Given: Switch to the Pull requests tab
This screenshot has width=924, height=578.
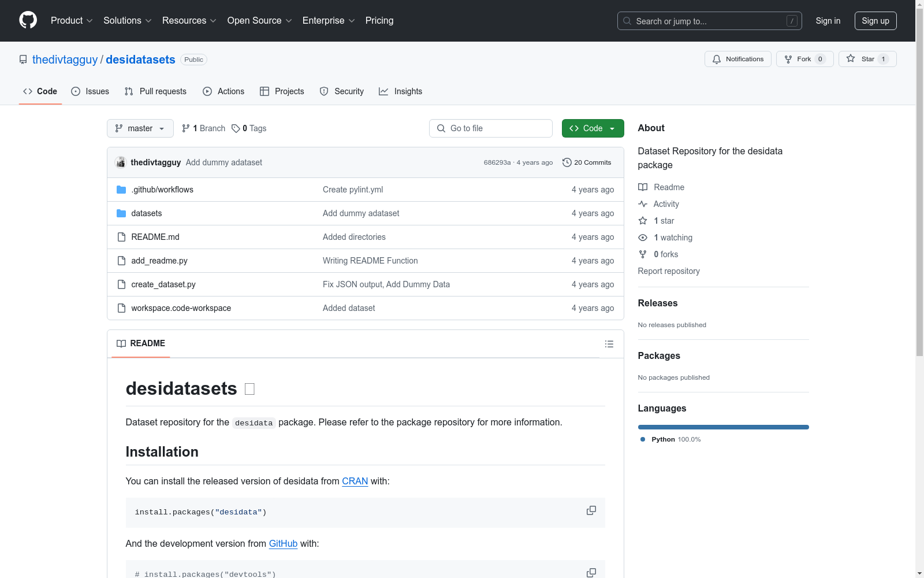Looking at the screenshot, I should 155,91.
